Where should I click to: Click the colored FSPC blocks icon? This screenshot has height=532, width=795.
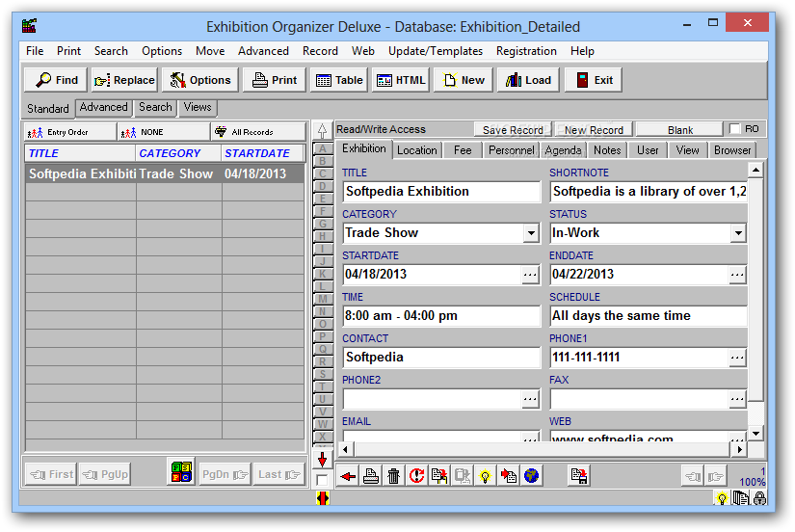tap(181, 472)
